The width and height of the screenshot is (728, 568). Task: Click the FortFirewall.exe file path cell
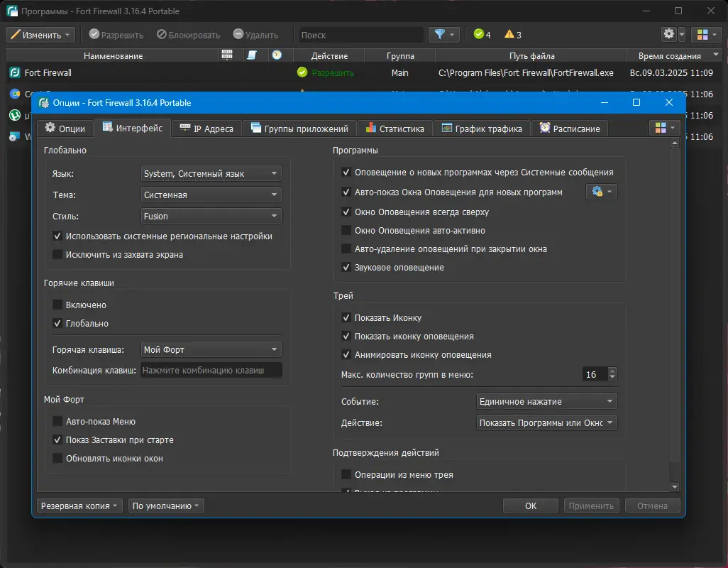click(x=526, y=72)
